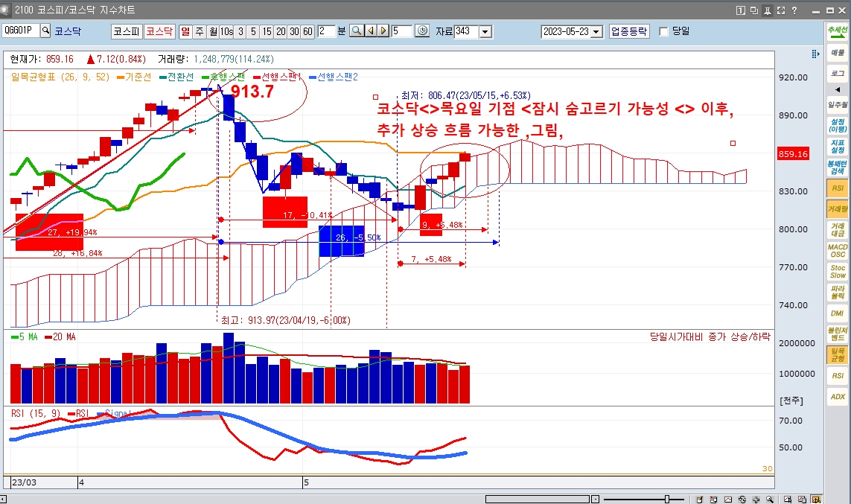
Task: Click the overlapping windows icon in the title bar
Action: [x=754, y=10]
